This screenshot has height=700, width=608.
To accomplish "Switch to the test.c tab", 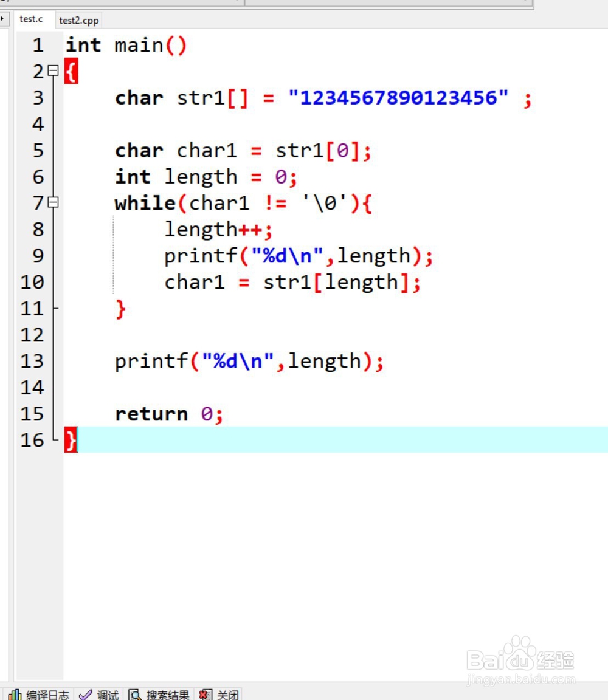I will pos(31,19).
